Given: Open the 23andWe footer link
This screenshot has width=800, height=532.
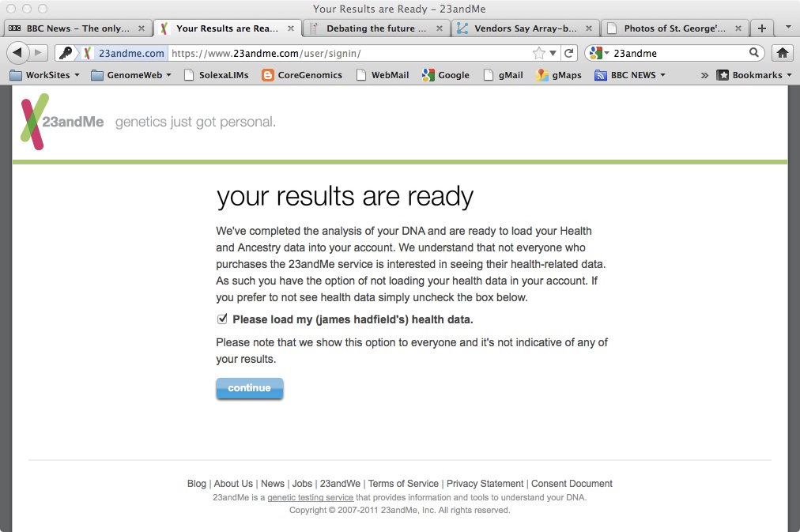Looking at the screenshot, I should [x=340, y=483].
